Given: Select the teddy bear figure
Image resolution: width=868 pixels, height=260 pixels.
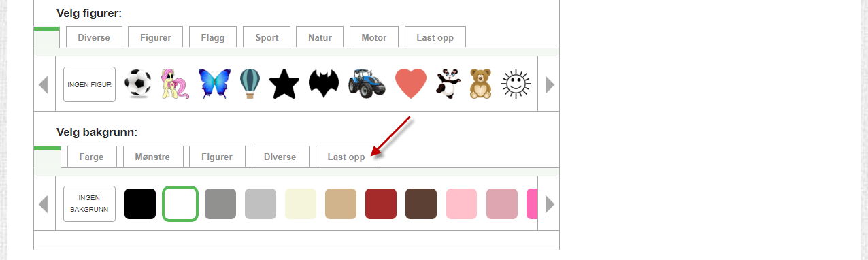Looking at the screenshot, I should coord(481,84).
